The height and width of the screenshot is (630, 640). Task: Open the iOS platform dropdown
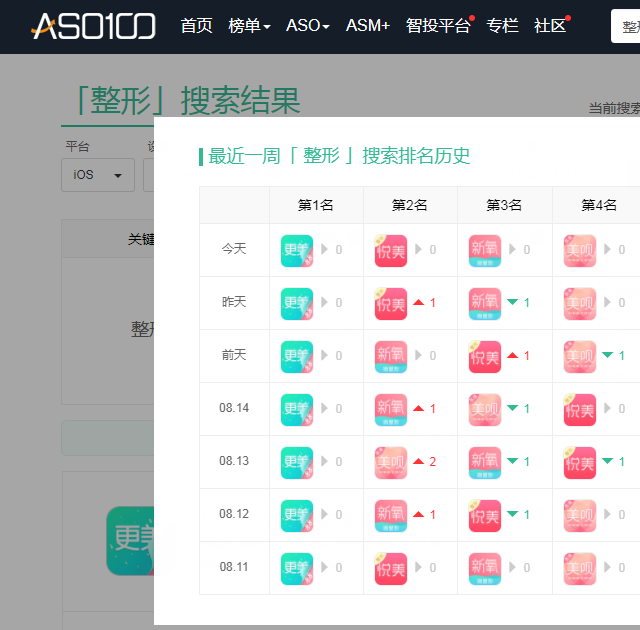97,174
